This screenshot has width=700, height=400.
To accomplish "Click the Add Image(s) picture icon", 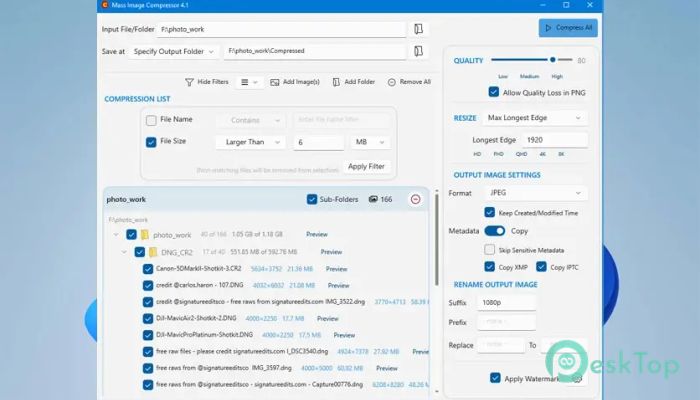I will (275, 82).
